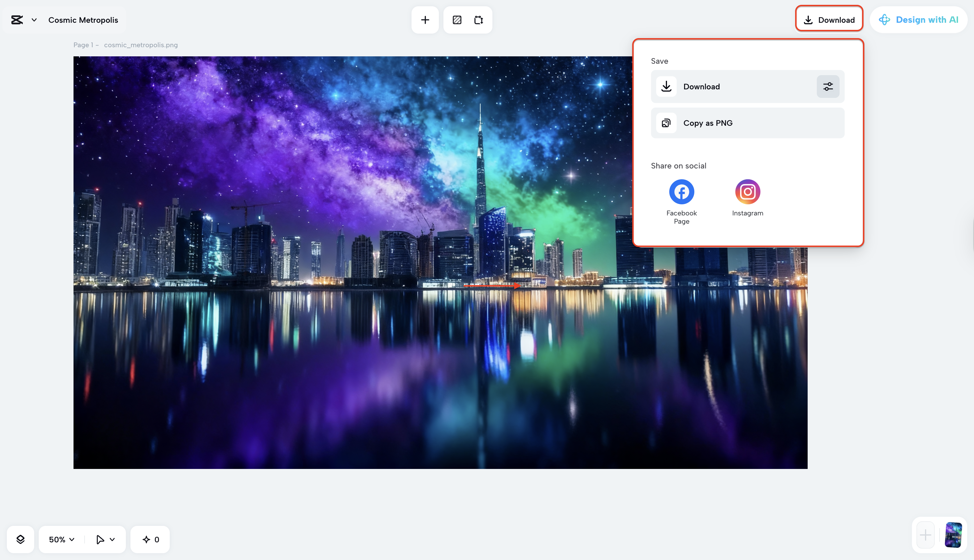
Task: Click the resize canvas icon
Action: tap(478, 20)
